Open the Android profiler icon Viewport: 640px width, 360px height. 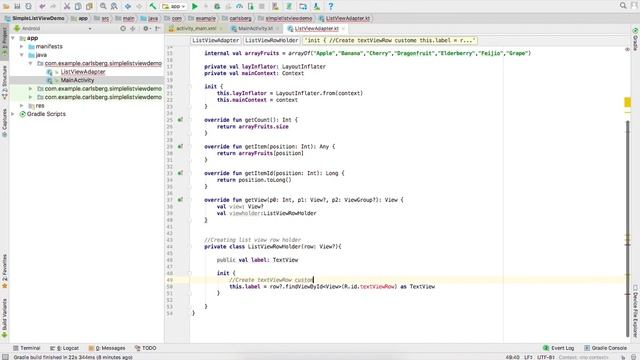(239, 6)
